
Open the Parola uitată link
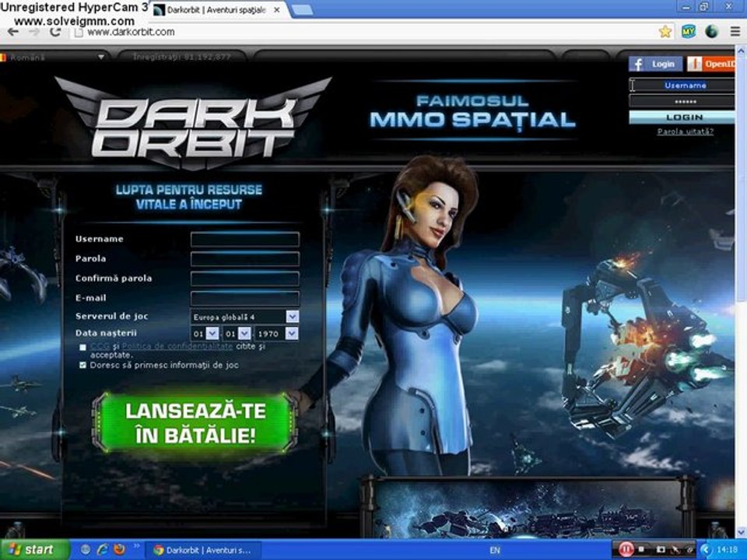[x=685, y=132]
